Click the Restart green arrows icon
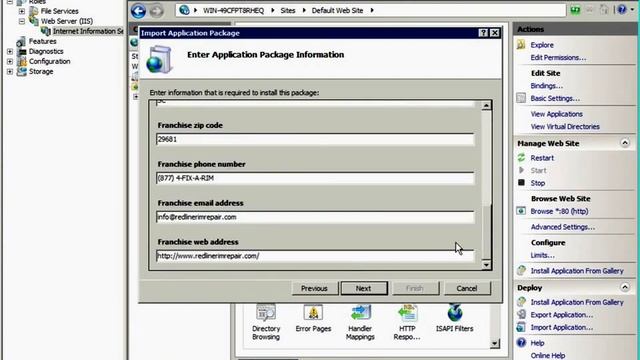 click(521, 158)
